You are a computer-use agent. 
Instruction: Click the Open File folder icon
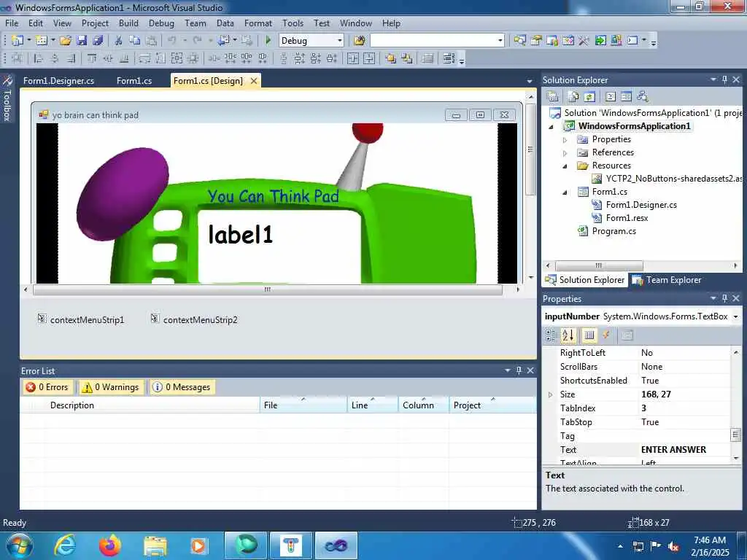click(x=65, y=41)
